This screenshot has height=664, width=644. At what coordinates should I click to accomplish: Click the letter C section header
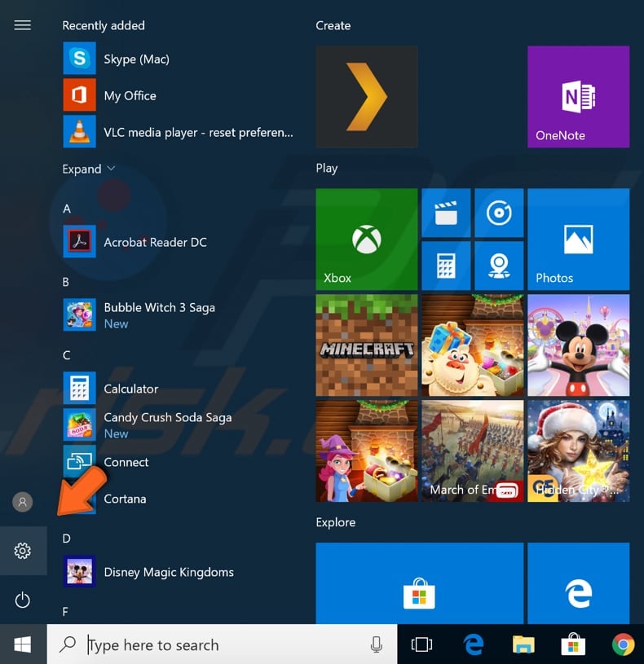click(67, 355)
